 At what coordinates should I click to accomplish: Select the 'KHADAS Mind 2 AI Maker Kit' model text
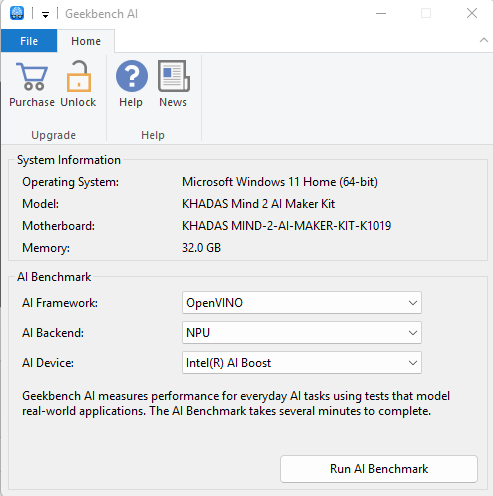258,204
